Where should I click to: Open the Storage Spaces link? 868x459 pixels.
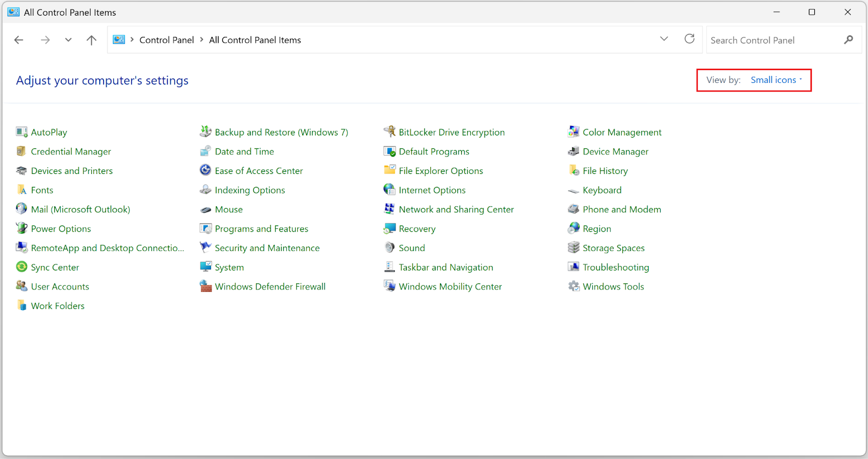coord(614,248)
